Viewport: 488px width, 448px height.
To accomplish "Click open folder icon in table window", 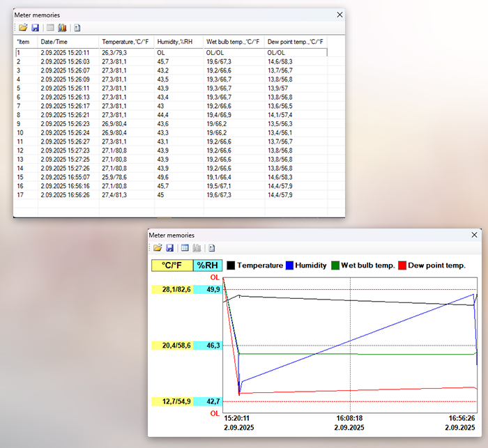I will (22, 28).
